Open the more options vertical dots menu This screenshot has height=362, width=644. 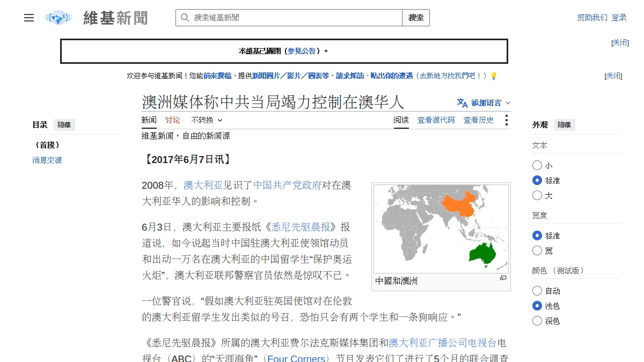pyautogui.click(x=506, y=120)
